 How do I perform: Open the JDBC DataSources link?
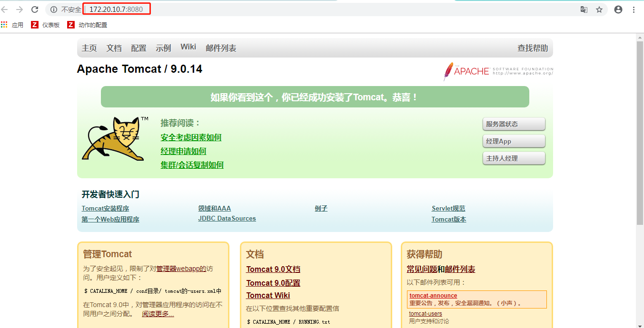pos(227,219)
